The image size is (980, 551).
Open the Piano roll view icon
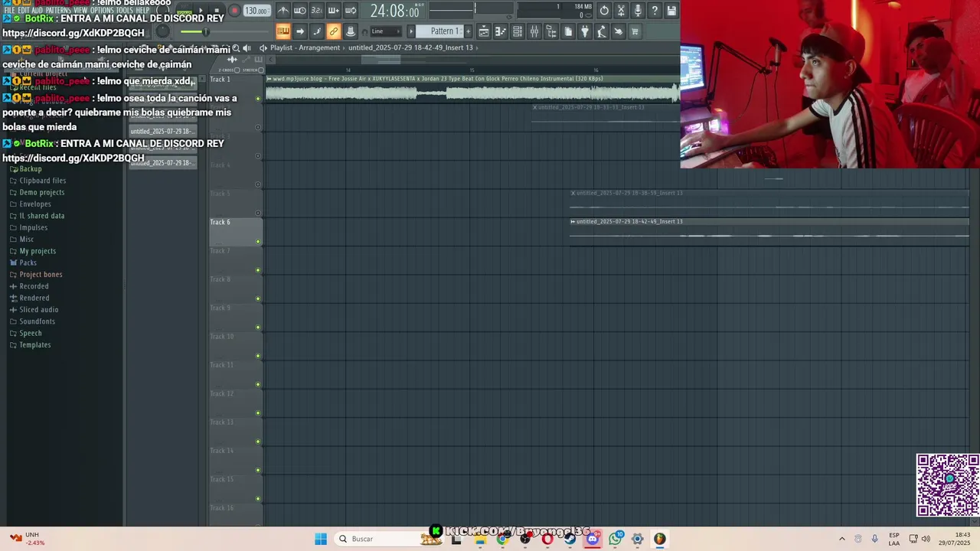(x=501, y=31)
